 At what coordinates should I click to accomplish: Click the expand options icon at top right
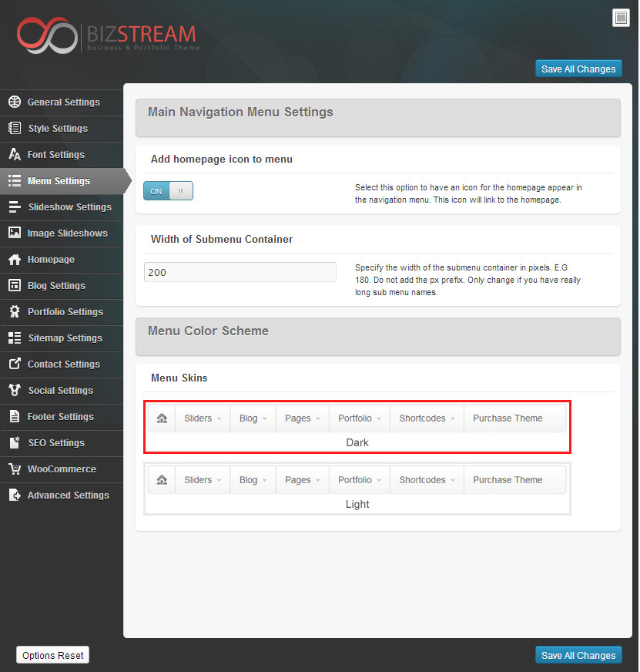(x=621, y=18)
